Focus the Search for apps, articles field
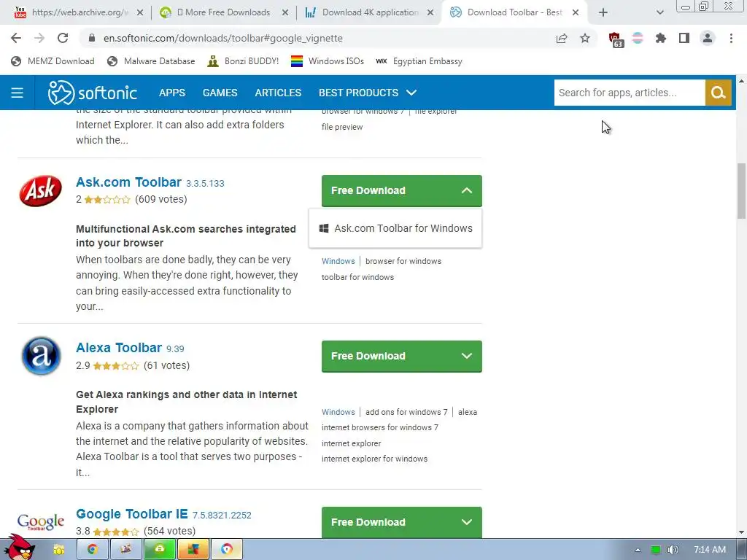The width and height of the screenshot is (747, 560). click(630, 93)
